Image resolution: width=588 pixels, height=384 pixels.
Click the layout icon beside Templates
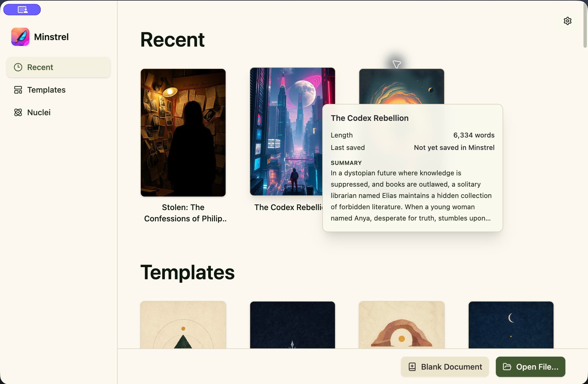point(18,90)
